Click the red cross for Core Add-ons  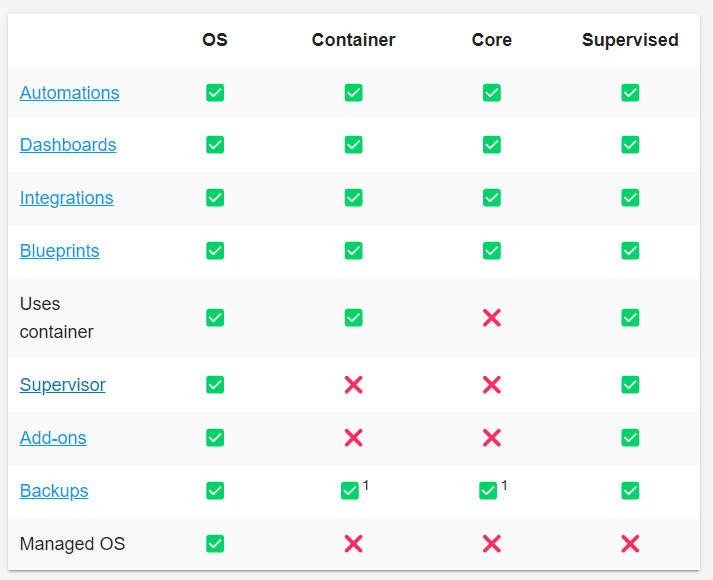(492, 438)
